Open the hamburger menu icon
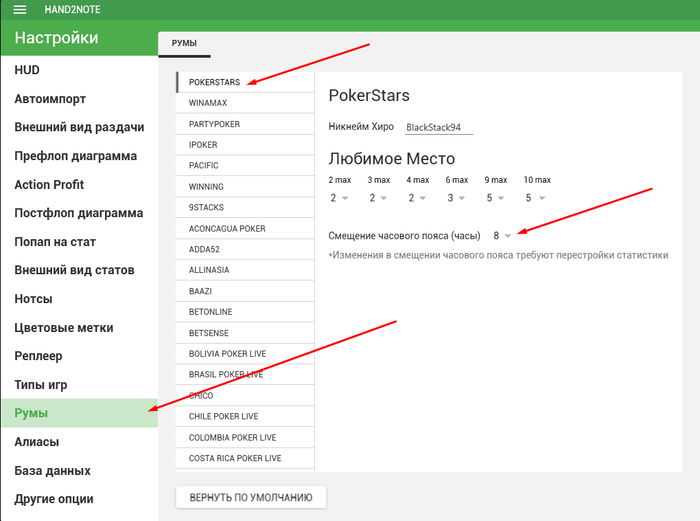Viewport: 700px width, 521px height. coord(20,9)
